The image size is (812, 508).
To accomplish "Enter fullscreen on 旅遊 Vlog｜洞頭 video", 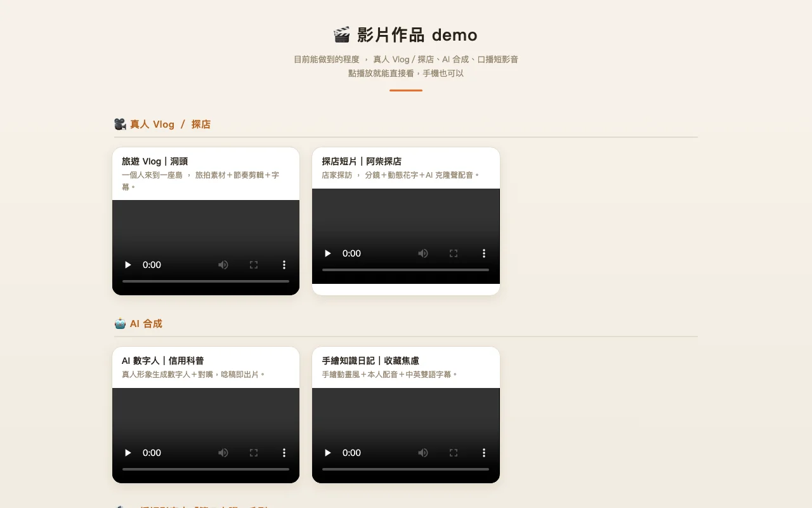I will click(254, 265).
